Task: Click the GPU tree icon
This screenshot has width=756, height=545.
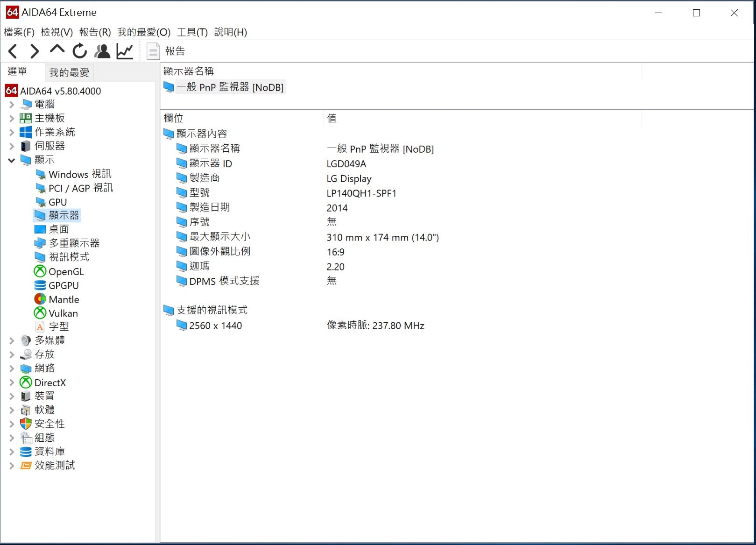Action: tap(40, 202)
